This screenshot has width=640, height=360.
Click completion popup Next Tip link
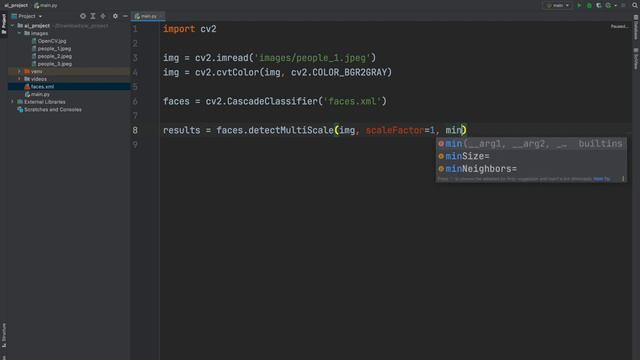point(602,179)
